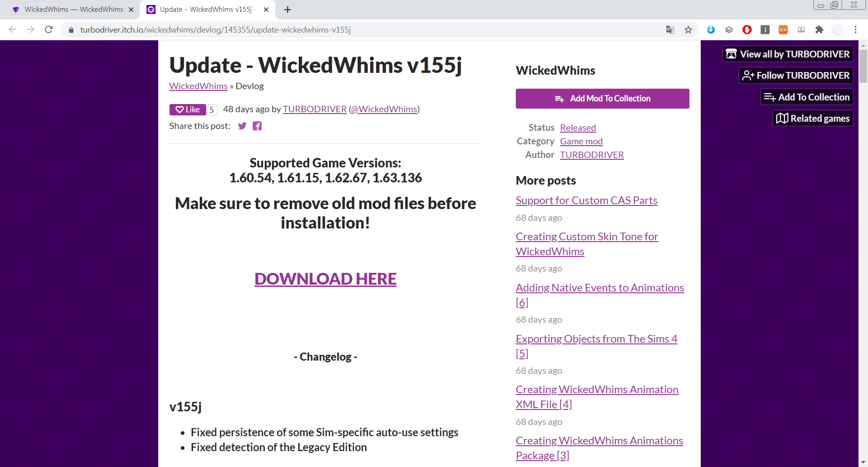Open Creating Custom Skin Tone post
The height and width of the screenshot is (467, 868).
tap(587, 244)
